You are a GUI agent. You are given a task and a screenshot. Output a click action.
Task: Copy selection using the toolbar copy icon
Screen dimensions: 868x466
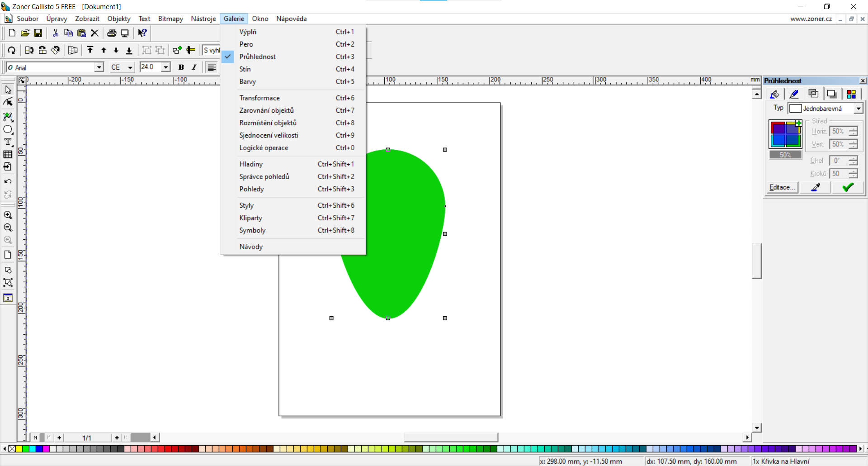69,33
